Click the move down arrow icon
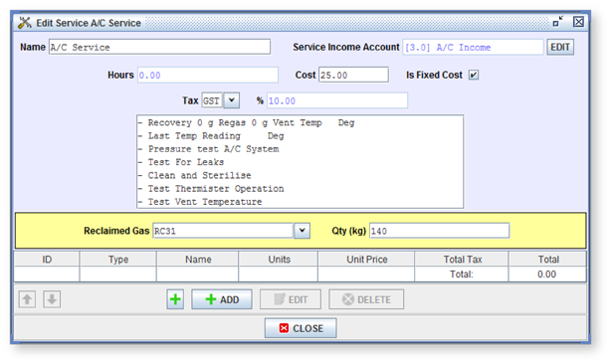Image resolution: width=611 pixels, height=364 pixels. (x=52, y=299)
